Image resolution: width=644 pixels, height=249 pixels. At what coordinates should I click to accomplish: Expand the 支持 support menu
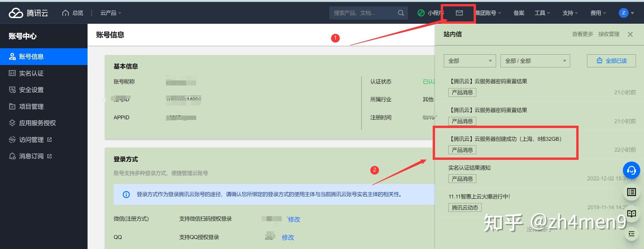(570, 13)
